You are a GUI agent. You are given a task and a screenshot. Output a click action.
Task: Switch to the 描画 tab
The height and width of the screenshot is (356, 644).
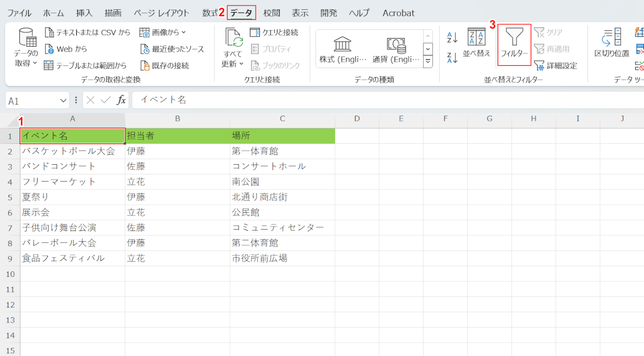113,13
